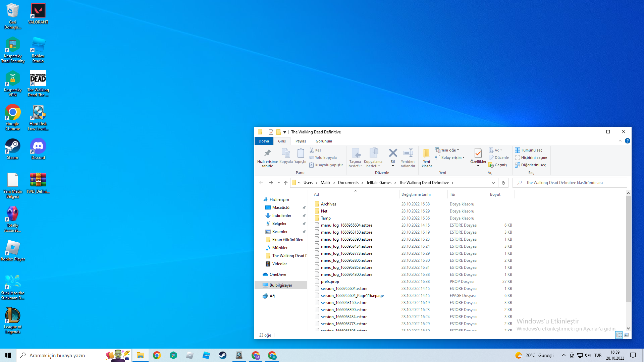Open the Özellikler properties icon
The height and width of the screenshot is (362, 644).
coord(478,154)
